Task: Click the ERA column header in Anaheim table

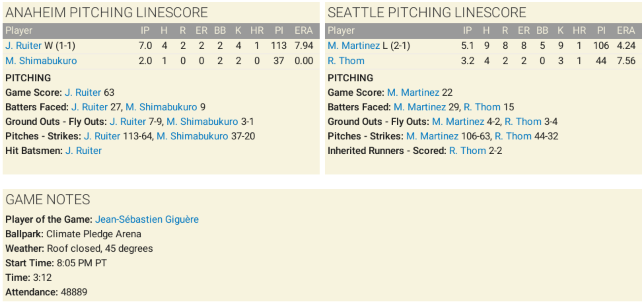Action: 303,30
